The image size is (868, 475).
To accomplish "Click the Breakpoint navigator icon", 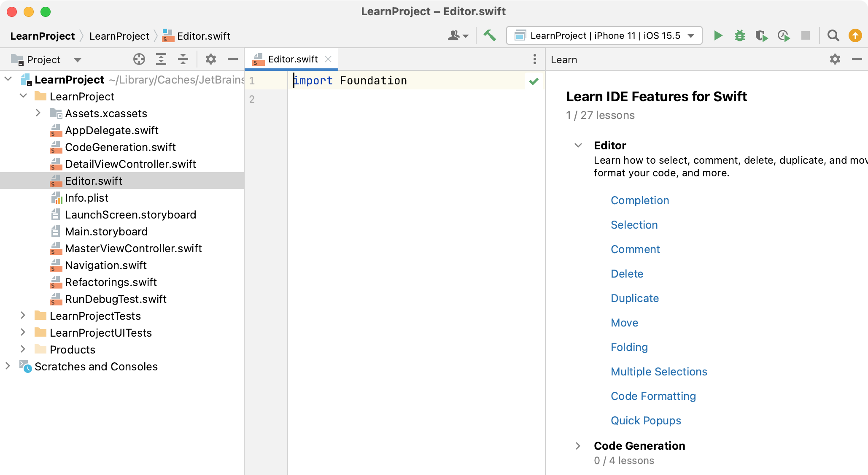I will pyautogui.click(x=739, y=36).
